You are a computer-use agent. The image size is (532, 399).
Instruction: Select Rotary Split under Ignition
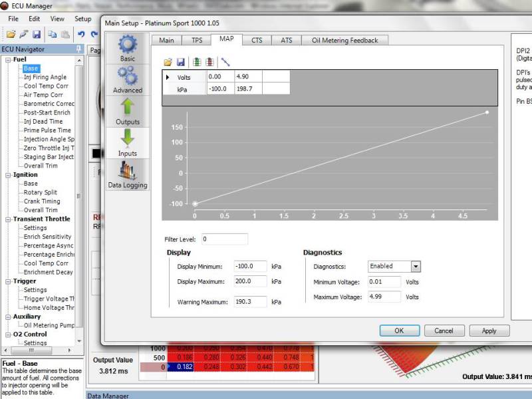point(41,192)
